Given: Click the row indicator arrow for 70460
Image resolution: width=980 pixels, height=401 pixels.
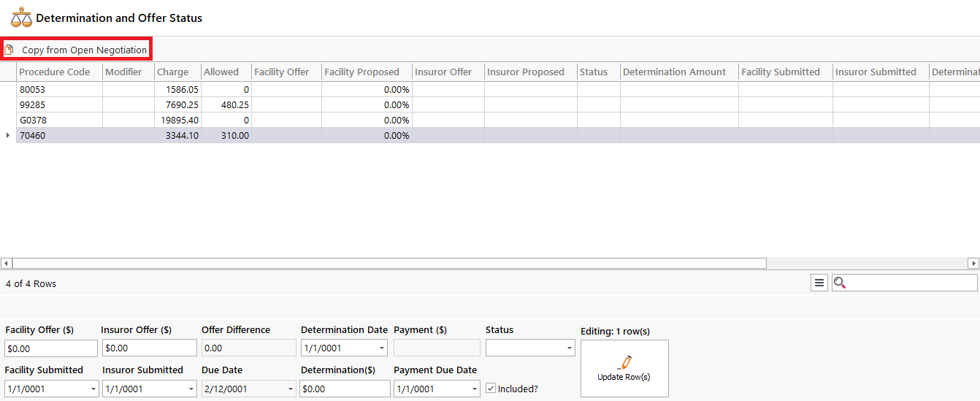Looking at the screenshot, I should click(8, 135).
